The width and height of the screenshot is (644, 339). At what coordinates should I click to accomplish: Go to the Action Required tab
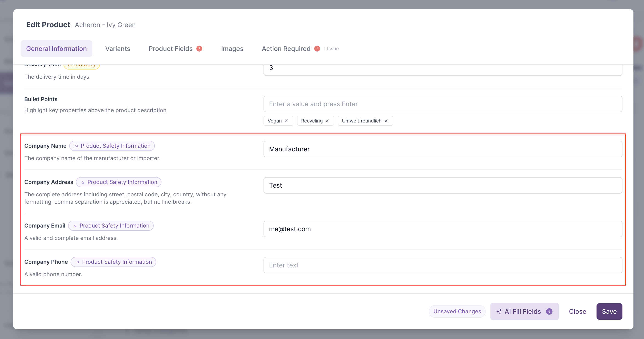click(x=286, y=48)
